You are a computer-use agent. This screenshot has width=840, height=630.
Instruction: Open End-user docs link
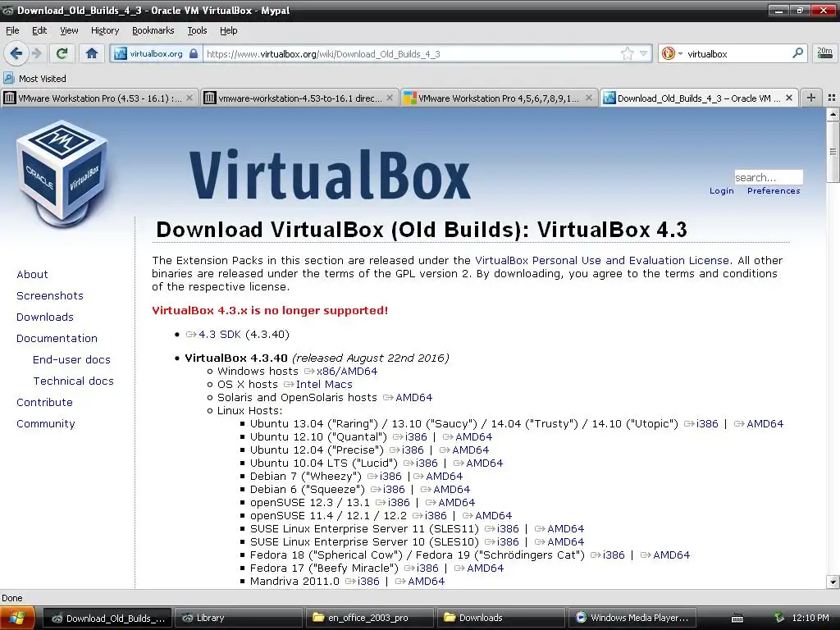[x=72, y=359]
